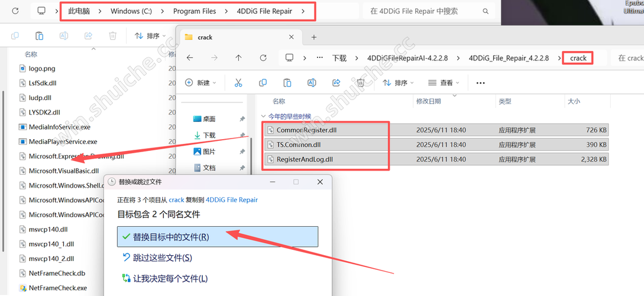Click the delete trash icon in crack window toolbar
Viewport: 644px width, 296px height.
coord(360,83)
